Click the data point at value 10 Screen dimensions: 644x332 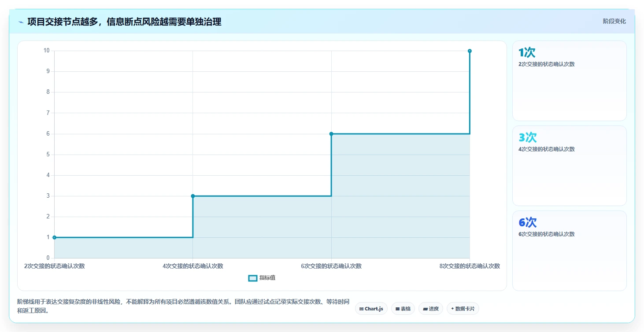coord(470,51)
